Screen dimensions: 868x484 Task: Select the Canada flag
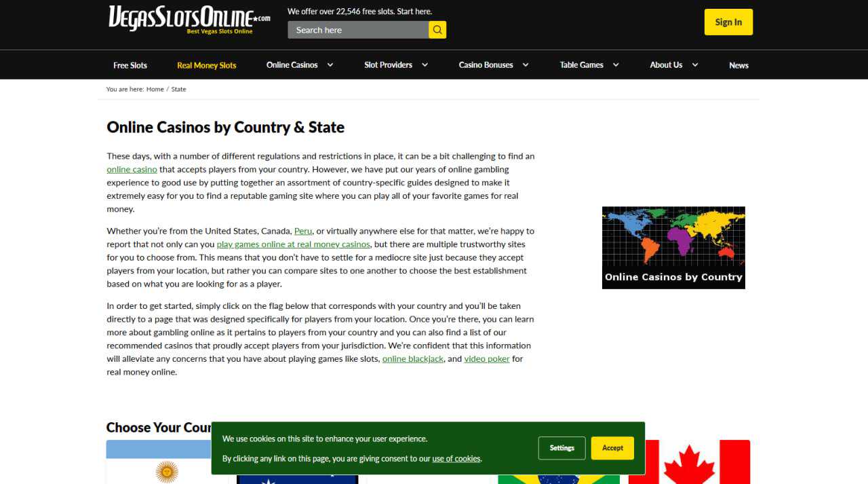pos(689,462)
